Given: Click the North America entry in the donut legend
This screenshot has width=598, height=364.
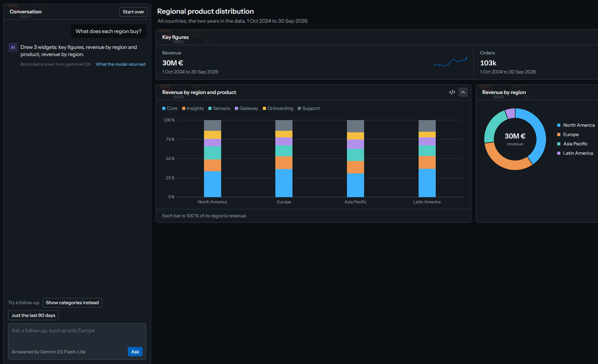Looking at the screenshot, I should [x=576, y=125].
